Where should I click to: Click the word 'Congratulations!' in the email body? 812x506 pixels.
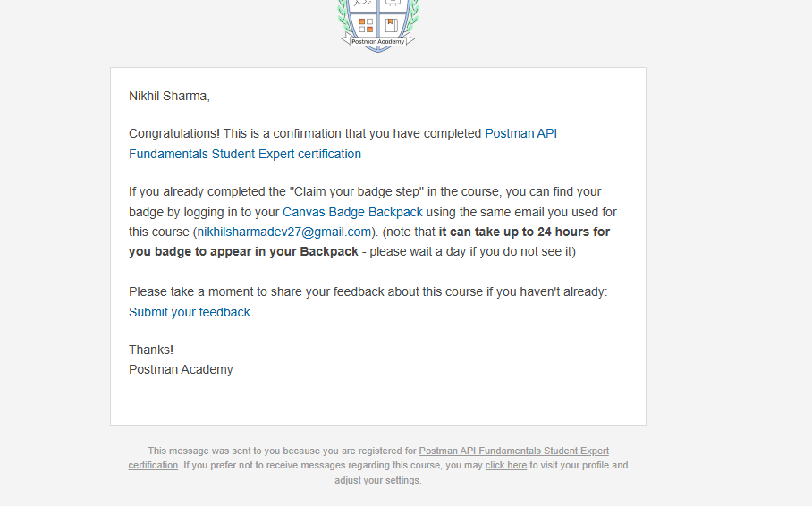coord(174,133)
